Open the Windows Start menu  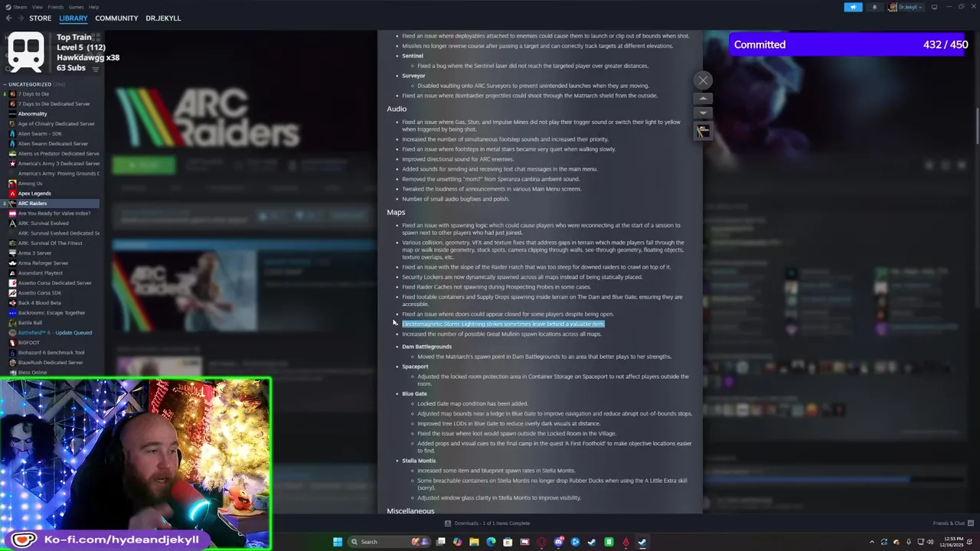337,542
